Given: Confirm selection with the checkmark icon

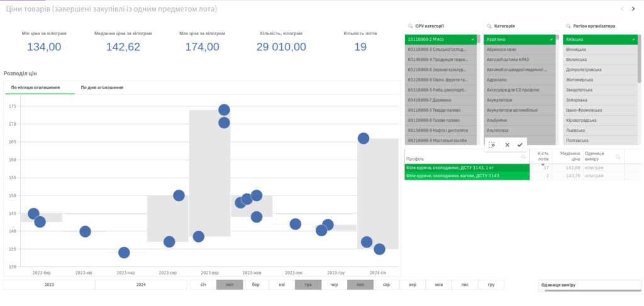Looking at the screenshot, I should 519,145.
